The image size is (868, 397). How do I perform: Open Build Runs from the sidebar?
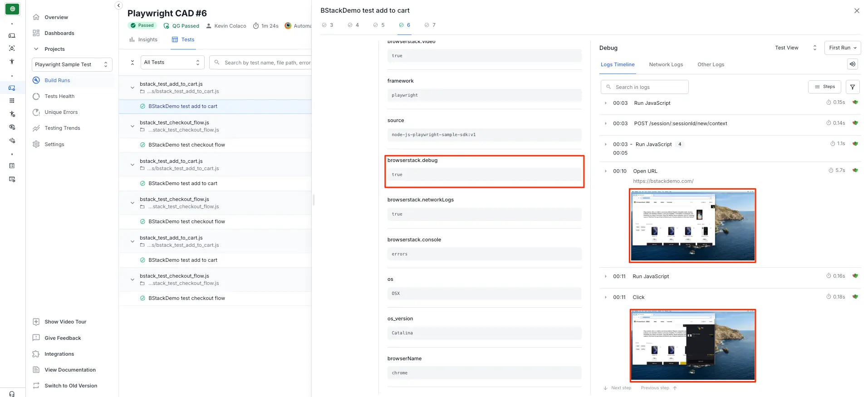[57, 80]
